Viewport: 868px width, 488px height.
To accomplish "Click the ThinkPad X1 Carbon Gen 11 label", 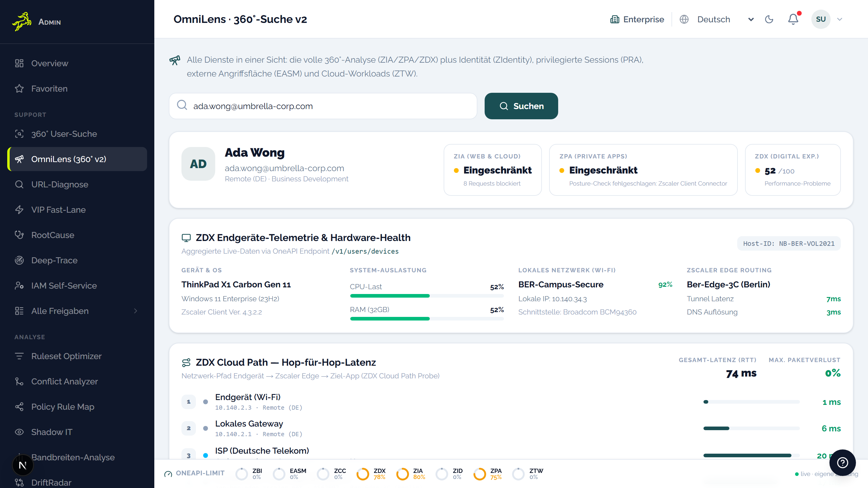I will pyautogui.click(x=236, y=285).
